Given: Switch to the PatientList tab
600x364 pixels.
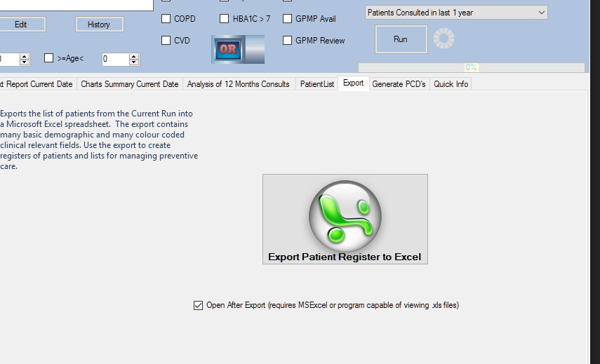Looking at the screenshot, I should pyautogui.click(x=317, y=84).
